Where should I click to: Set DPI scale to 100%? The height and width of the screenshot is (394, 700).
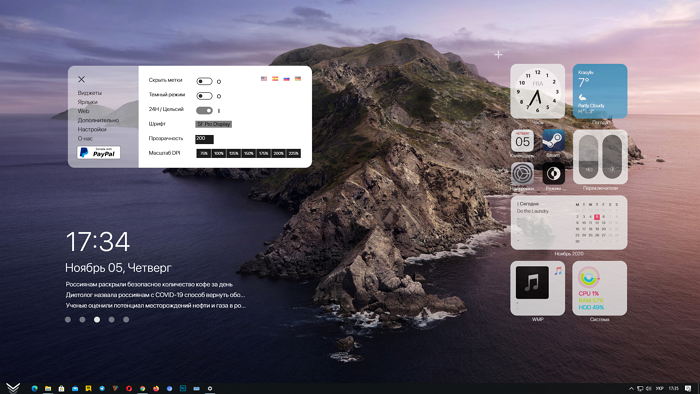(x=218, y=153)
